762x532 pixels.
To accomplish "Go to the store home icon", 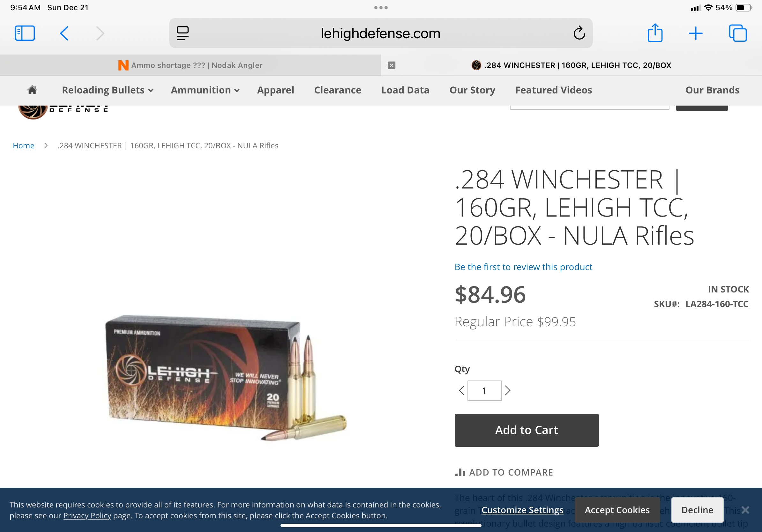I will (32, 90).
